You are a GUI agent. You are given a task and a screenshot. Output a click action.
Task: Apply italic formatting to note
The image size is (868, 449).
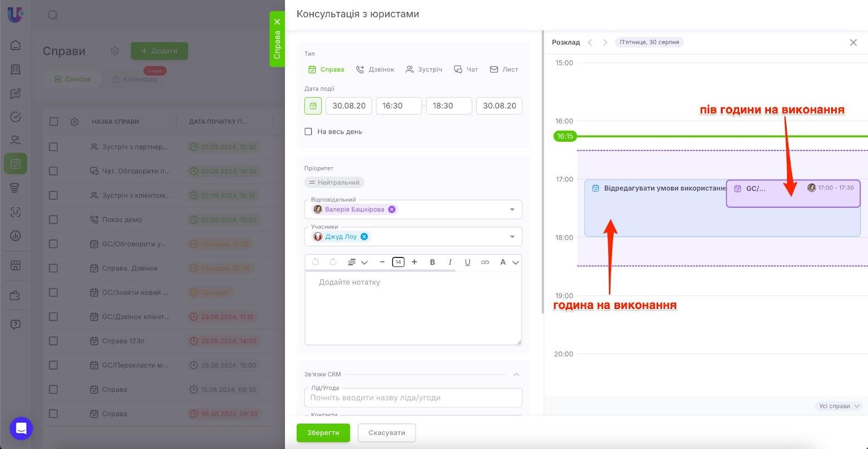450,262
